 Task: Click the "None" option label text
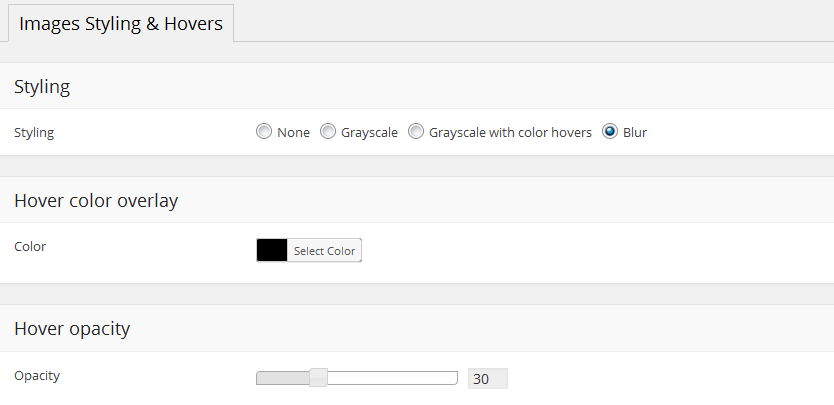294,132
